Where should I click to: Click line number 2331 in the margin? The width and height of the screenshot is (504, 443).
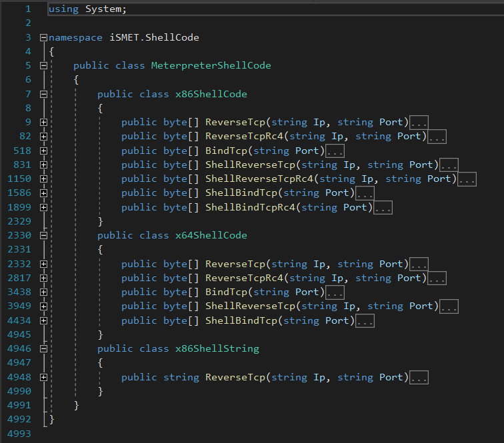pos(19,250)
